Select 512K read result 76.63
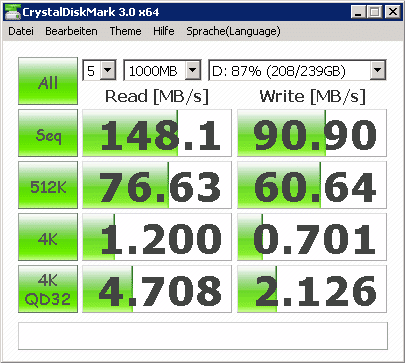405x363 pixels. coord(157,185)
